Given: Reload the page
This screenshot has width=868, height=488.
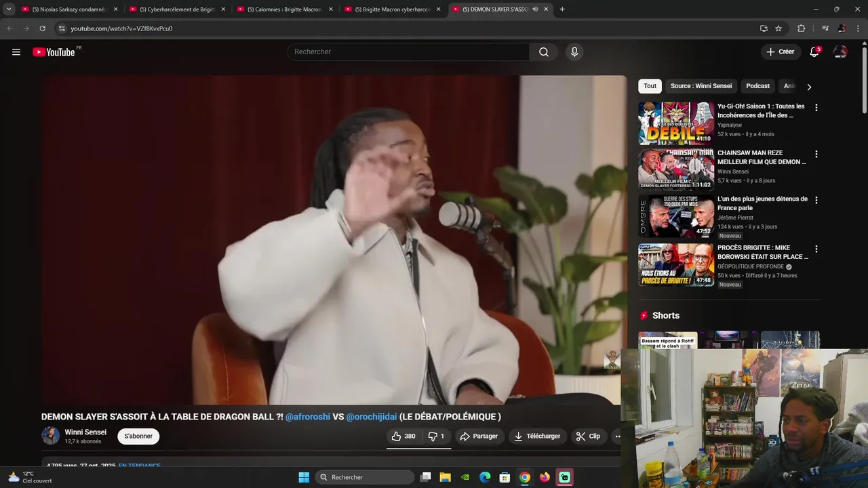Looking at the screenshot, I should 42,28.
